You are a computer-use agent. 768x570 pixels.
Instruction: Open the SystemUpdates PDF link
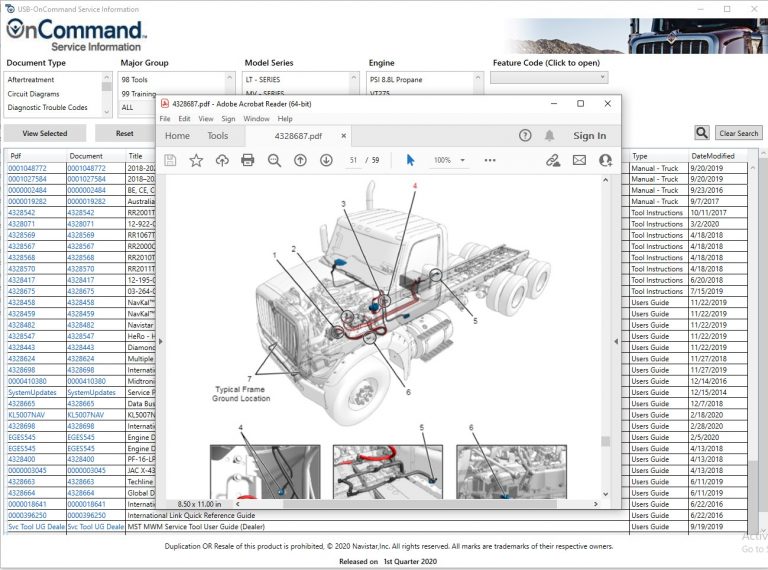tap(32, 392)
